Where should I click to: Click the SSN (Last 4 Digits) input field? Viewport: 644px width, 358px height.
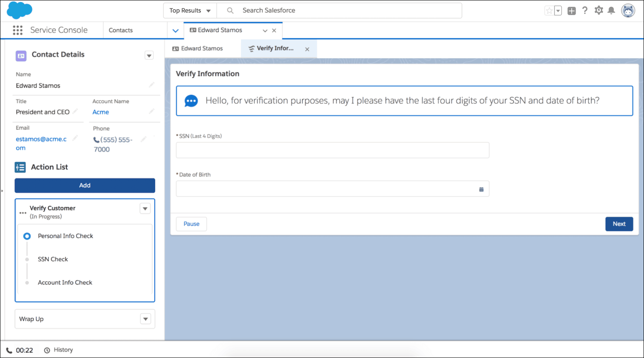(x=333, y=150)
